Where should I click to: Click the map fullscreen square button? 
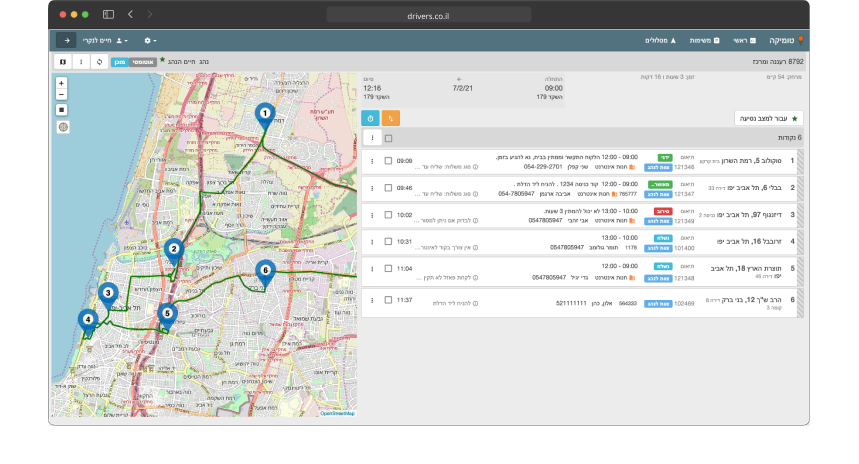62,110
